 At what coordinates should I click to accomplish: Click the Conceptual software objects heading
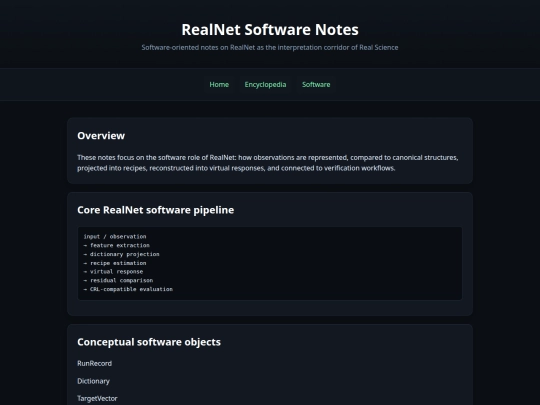(149, 342)
